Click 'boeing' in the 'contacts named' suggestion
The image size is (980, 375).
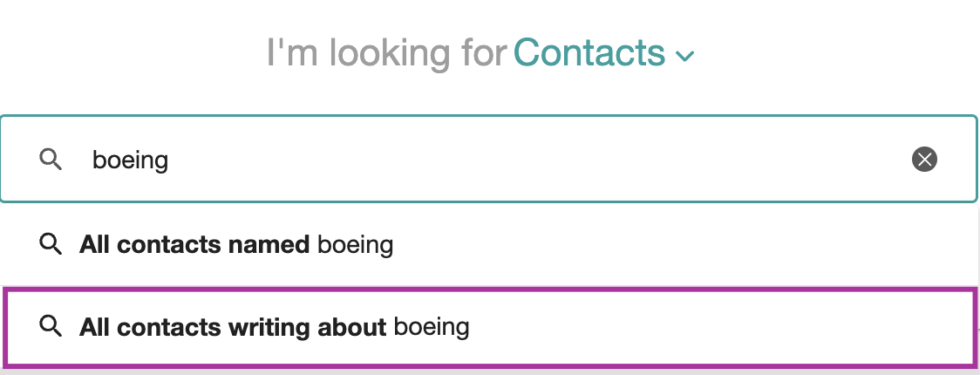356,245
